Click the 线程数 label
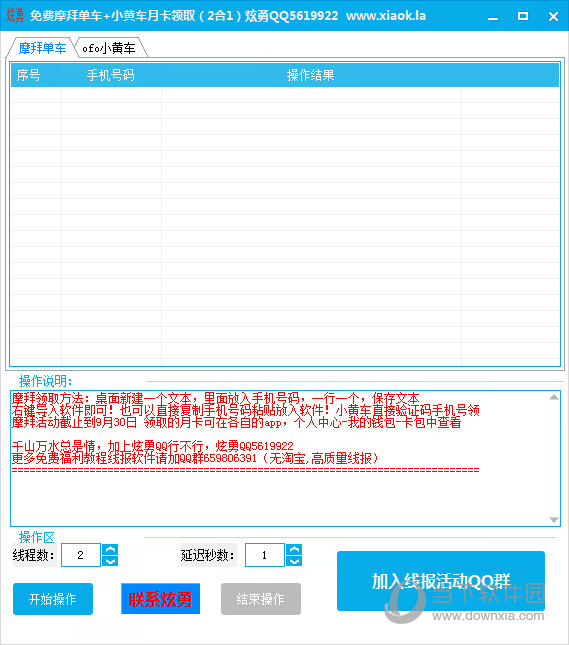Viewport: 569px width, 645px height. click(34, 555)
